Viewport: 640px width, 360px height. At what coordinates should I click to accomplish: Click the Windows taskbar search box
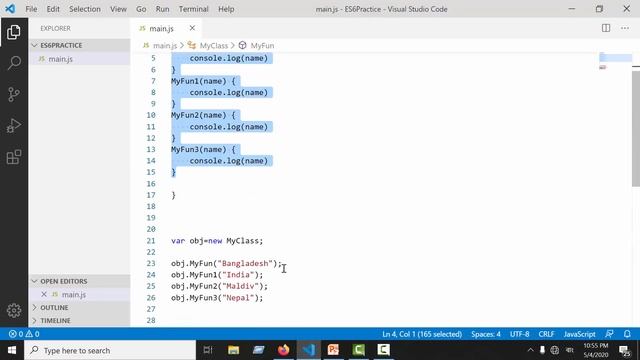tap(110, 350)
